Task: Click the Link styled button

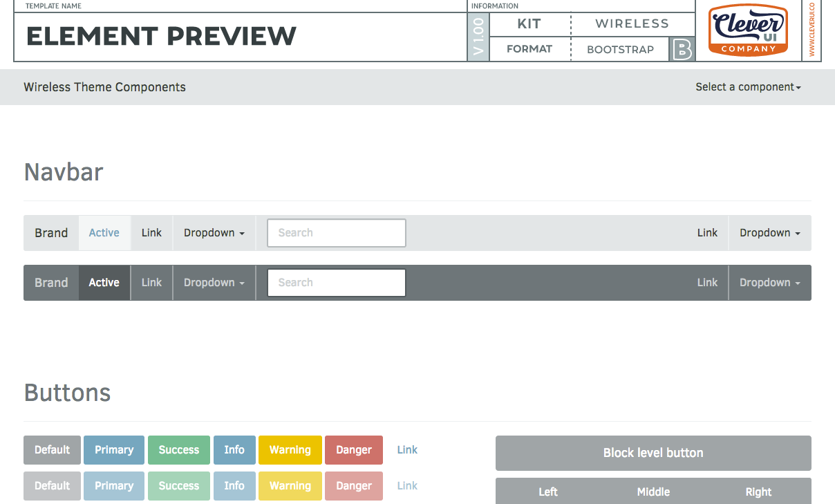Action: [x=406, y=450]
